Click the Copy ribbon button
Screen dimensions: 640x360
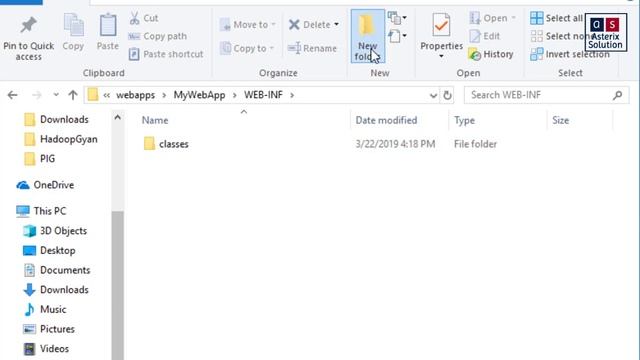(x=73, y=33)
